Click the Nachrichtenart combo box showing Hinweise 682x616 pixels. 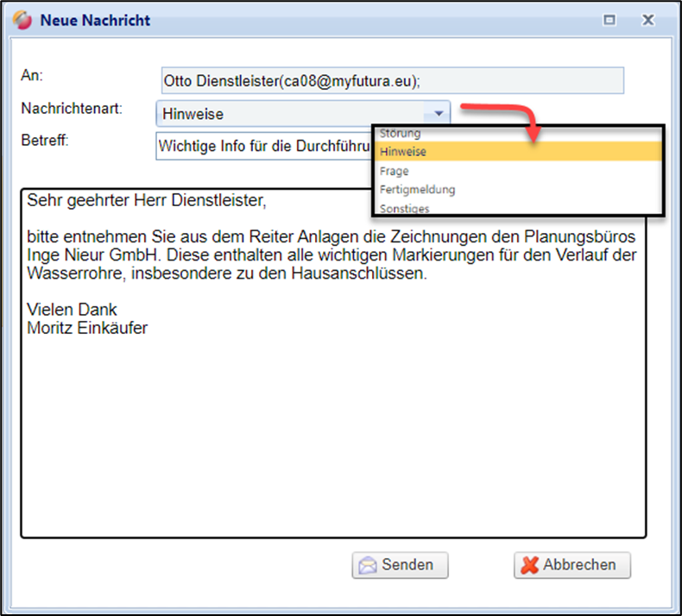pos(294,114)
